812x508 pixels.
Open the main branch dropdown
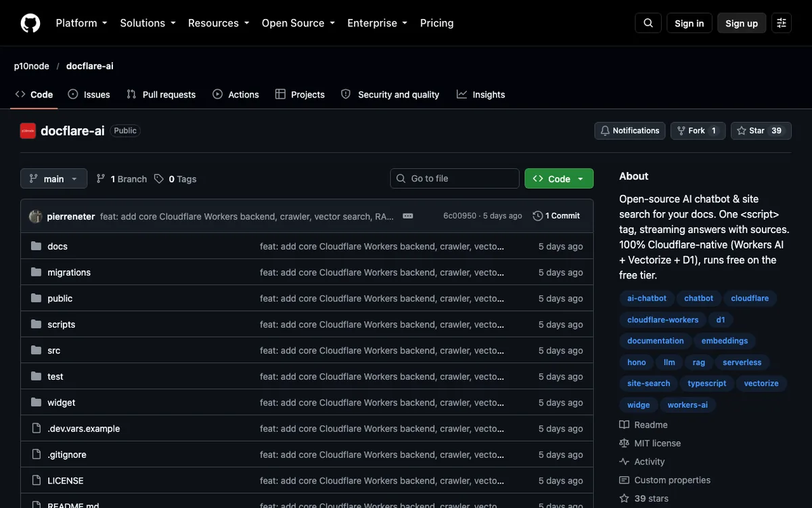pyautogui.click(x=54, y=179)
